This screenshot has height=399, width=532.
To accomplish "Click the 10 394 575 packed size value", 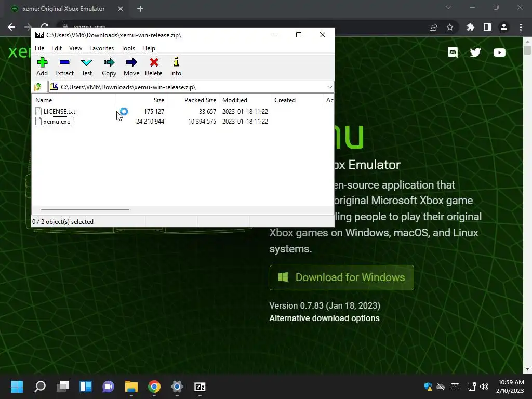I will pos(202,122).
